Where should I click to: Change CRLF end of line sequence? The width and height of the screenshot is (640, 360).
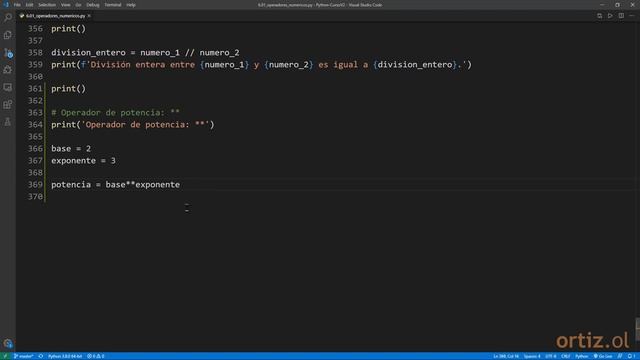click(565, 356)
